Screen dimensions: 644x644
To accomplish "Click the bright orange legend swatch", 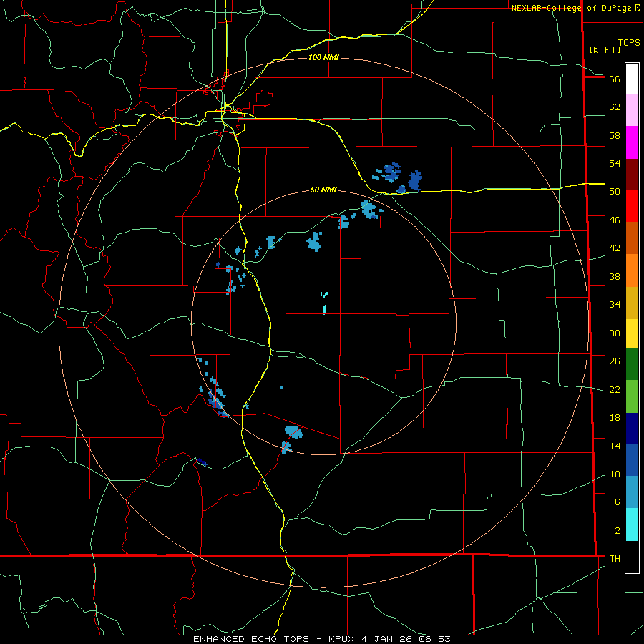I will coord(632,270).
